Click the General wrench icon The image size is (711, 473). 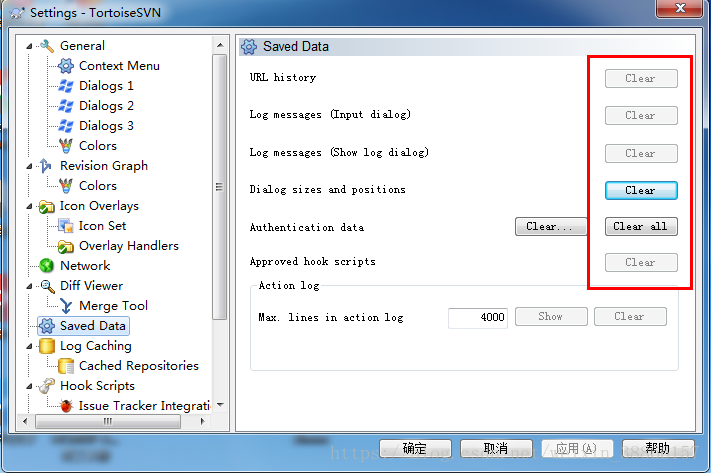(47, 46)
